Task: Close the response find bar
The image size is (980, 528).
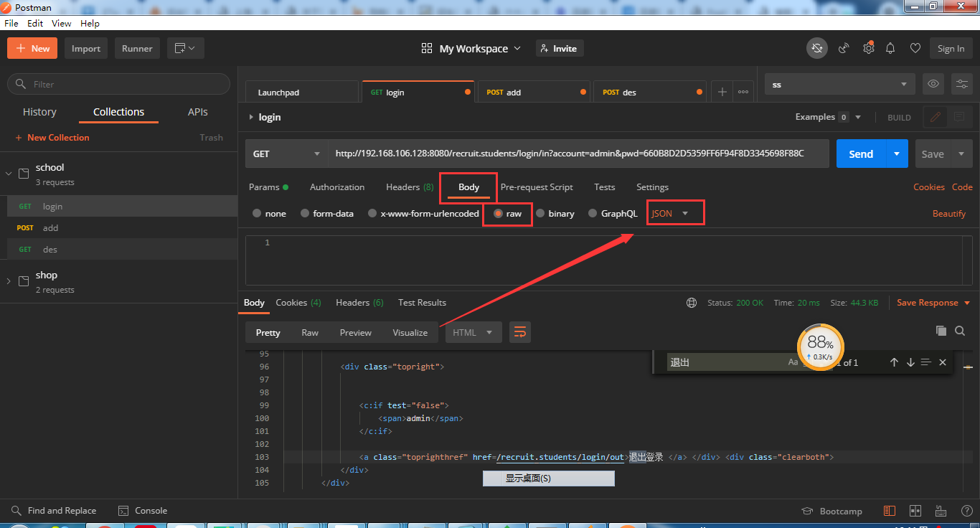Action: [943, 362]
